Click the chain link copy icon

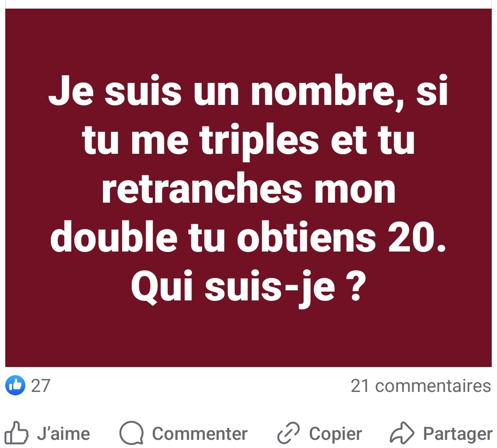pyautogui.click(x=288, y=433)
